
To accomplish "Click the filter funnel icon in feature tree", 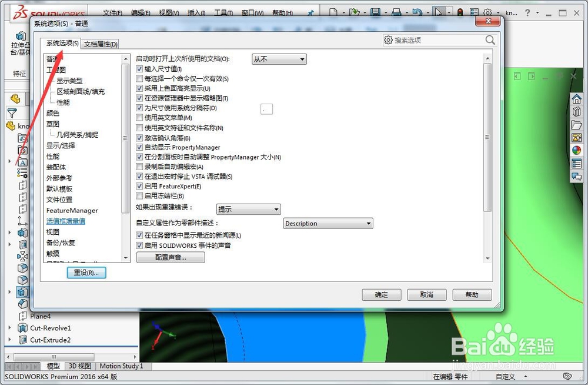I will tap(12, 112).
